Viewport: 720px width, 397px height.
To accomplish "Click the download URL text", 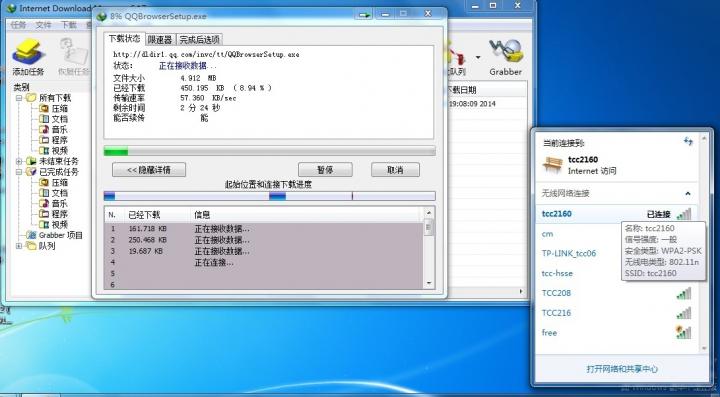I will pos(206,54).
